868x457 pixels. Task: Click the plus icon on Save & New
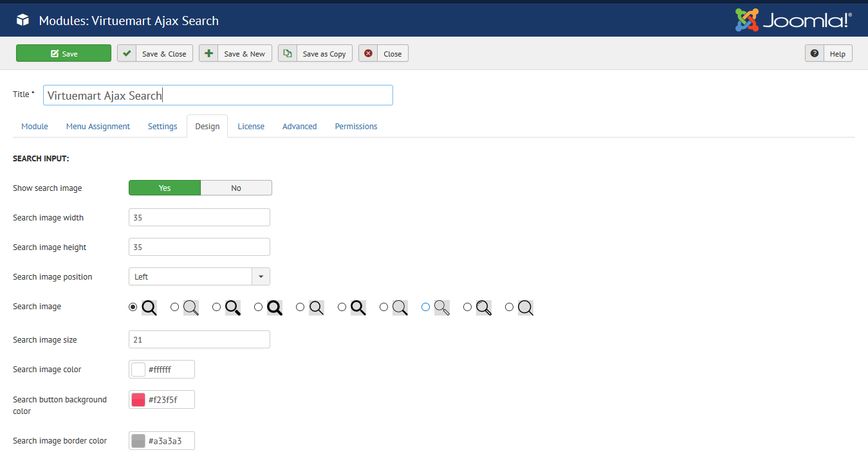coord(208,53)
